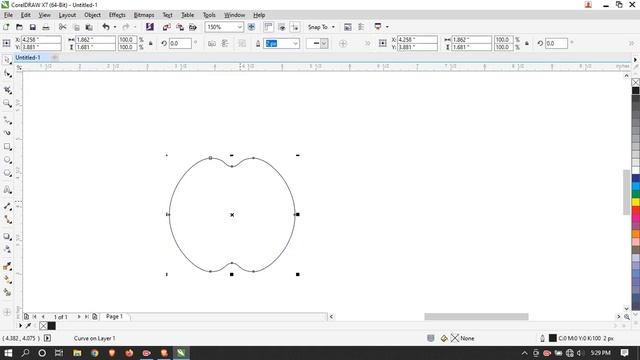Select the Artistic Media tool
This screenshot has width=640, height=360.
[x=7, y=133]
